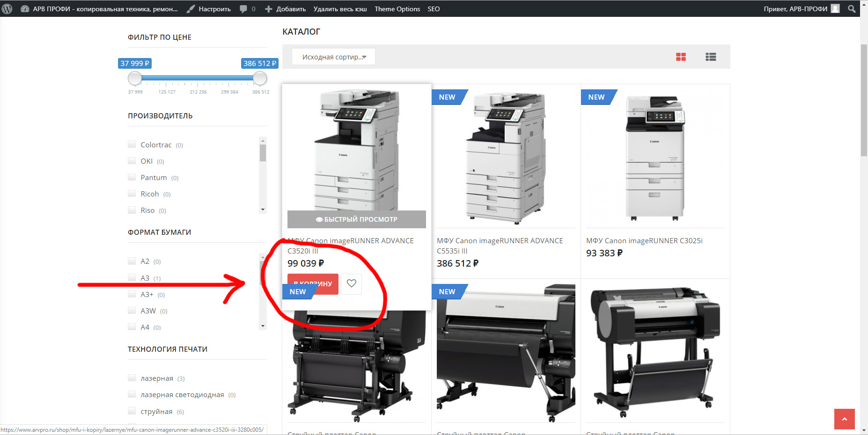
Task: Click the 99 039 ₽ price
Action: point(306,263)
